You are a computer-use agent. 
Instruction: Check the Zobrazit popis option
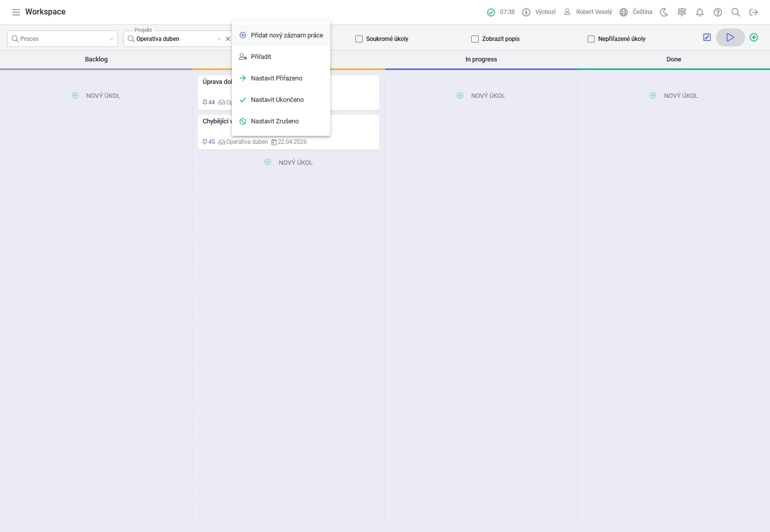475,39
